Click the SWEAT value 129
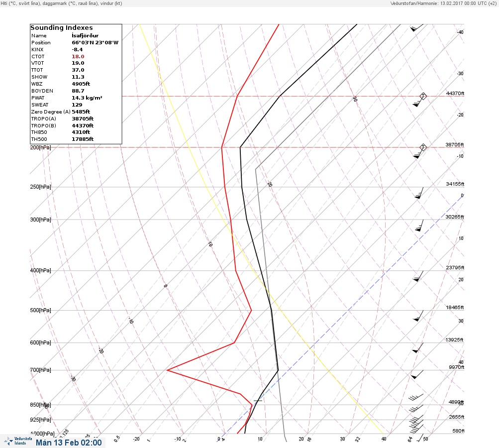 click(x=77, y=105)
